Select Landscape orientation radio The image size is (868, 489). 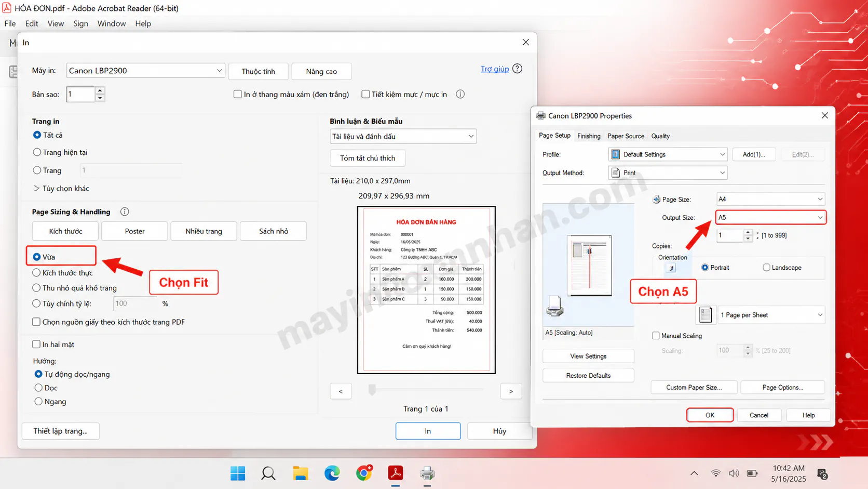(766, 267)
